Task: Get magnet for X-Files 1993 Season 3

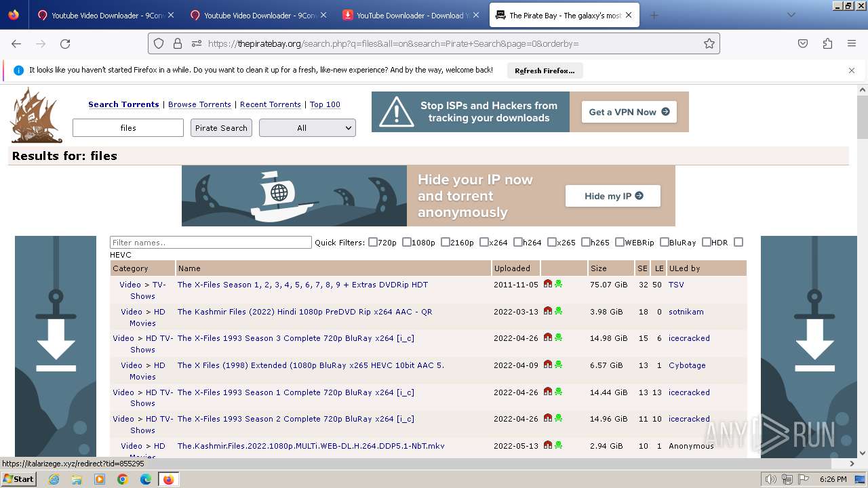Action: 548,338
